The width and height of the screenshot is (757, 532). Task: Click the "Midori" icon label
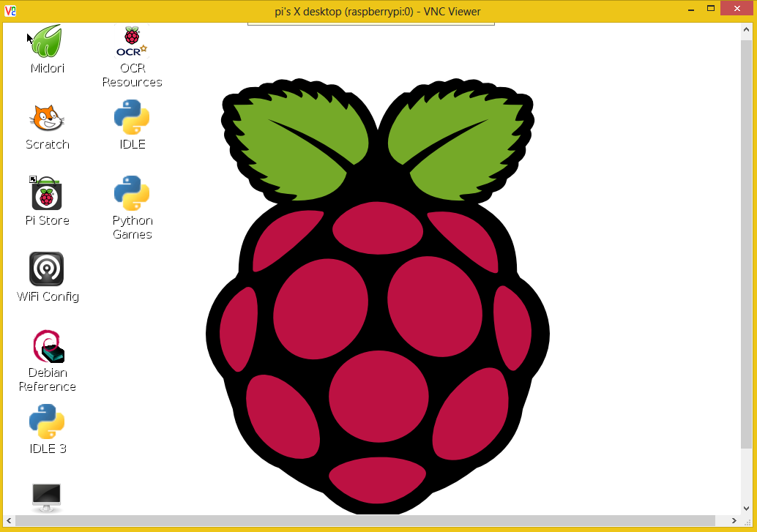click(x=48, y=68)
